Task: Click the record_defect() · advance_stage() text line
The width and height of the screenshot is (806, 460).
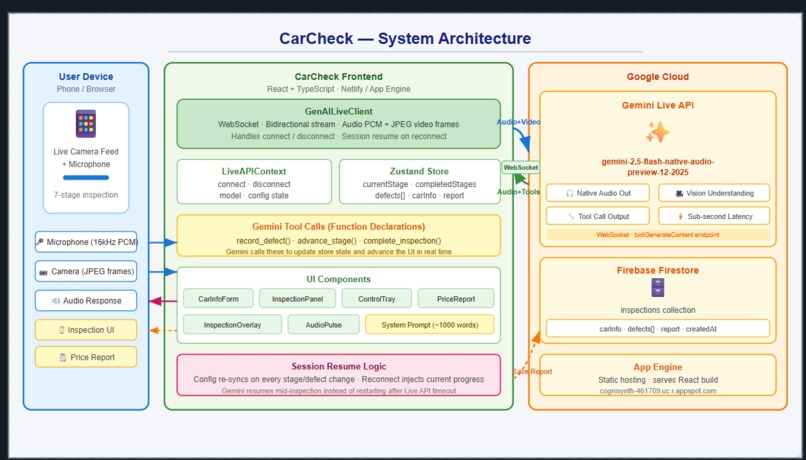Action: click(338, 241)
